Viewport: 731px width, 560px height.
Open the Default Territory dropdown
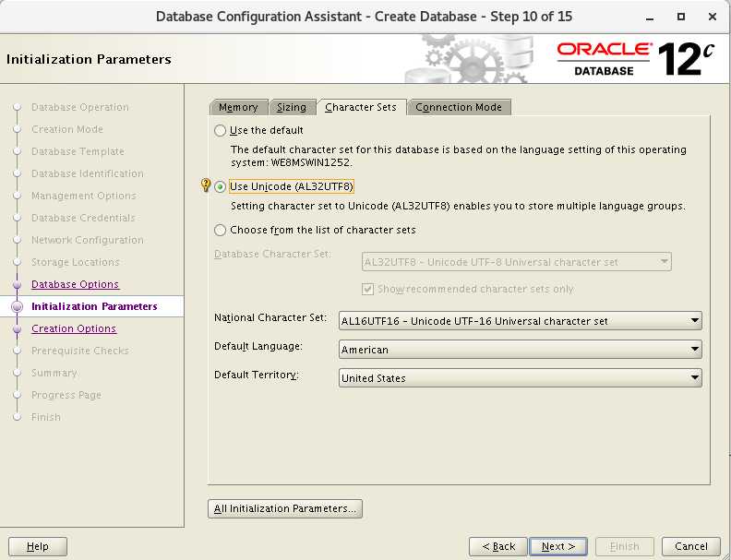coord(521,378)
